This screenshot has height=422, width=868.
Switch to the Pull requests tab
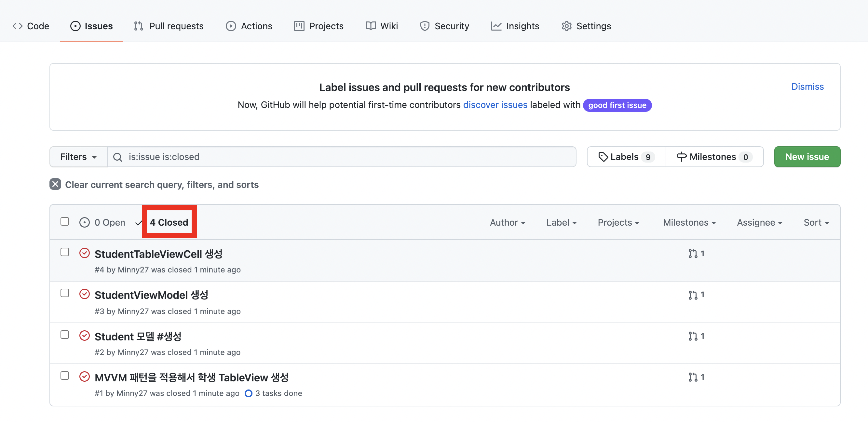169,26
